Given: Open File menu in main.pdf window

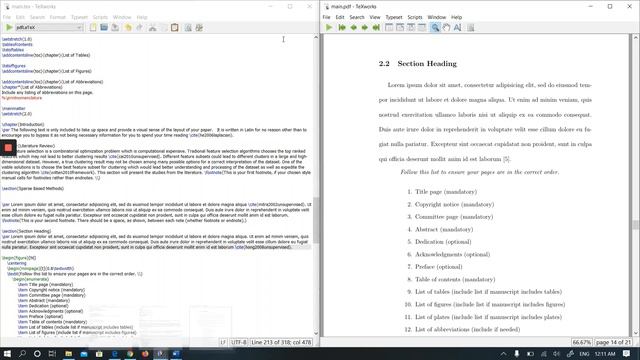Looking at the screenshot, I should (x=326, y=17).
